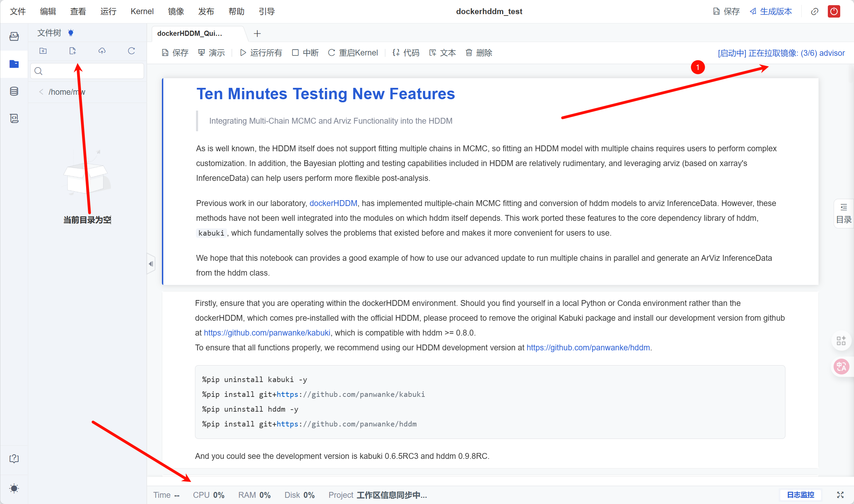Collapse the file tree side panel
This screenshot has width=854, height=504.
click(x=151, y=264)
